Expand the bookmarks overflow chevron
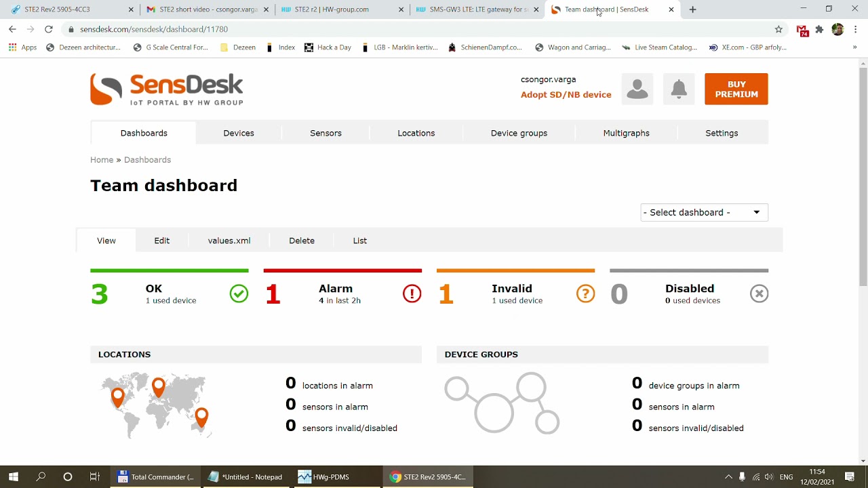Image resolution: width=868 pixels, height=488 pixels. click(x=854, y=47)
